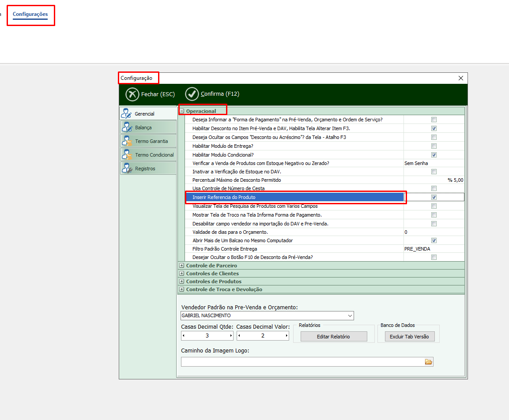This screenshot has height=420, width=509.
Task: Click the Confirma (F12) checkmark icon
Action: (192, 94)
